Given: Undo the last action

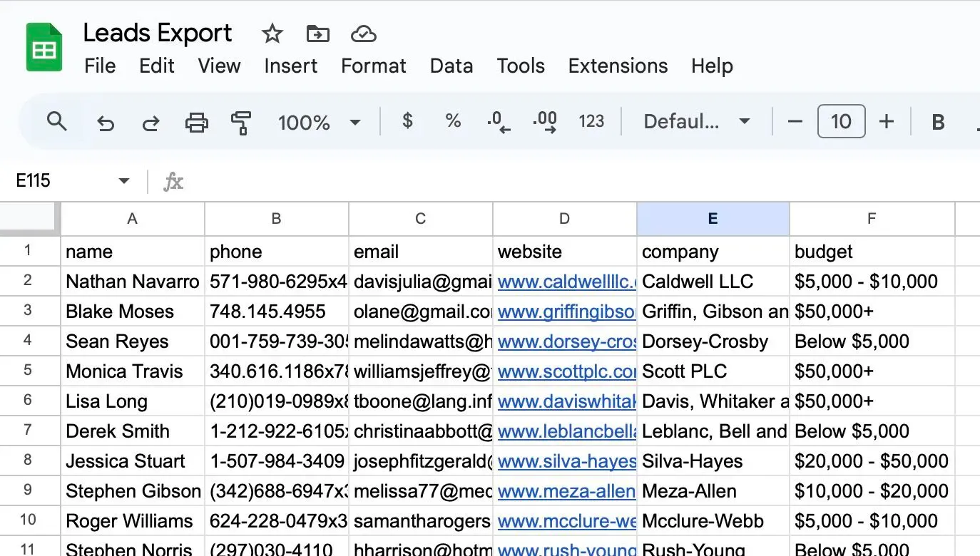Looking at the screenshot, I should [106, 123].
